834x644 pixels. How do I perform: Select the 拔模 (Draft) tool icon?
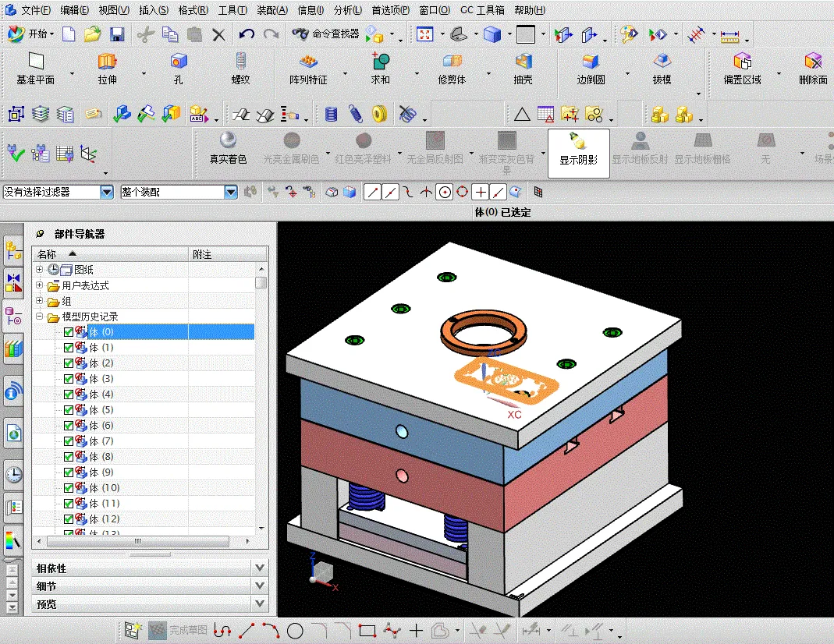point(662,62)
